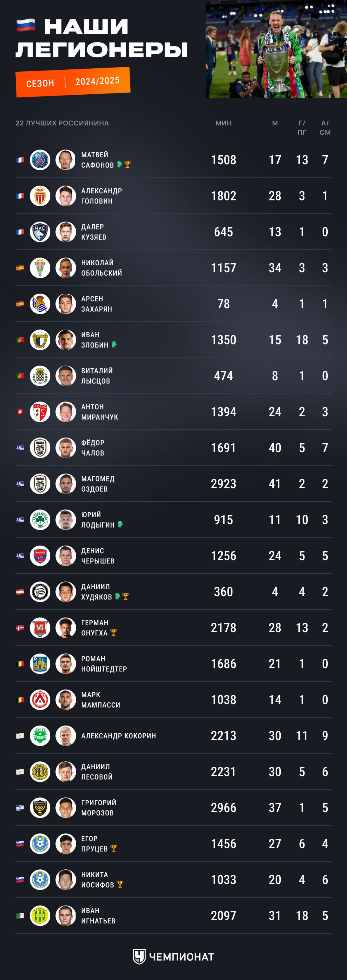Click the Champions League trophy photo

coord(276,50)
